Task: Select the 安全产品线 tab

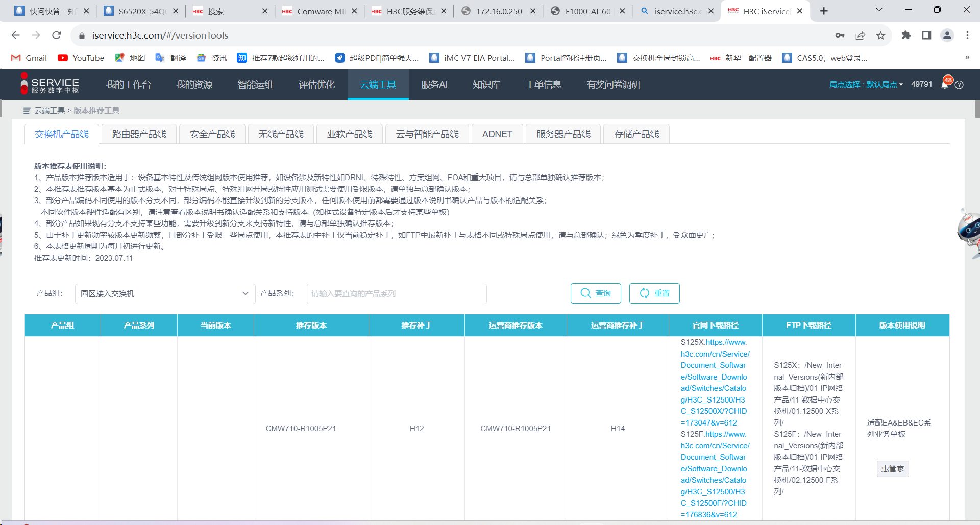Action: (x=212, y=134)
